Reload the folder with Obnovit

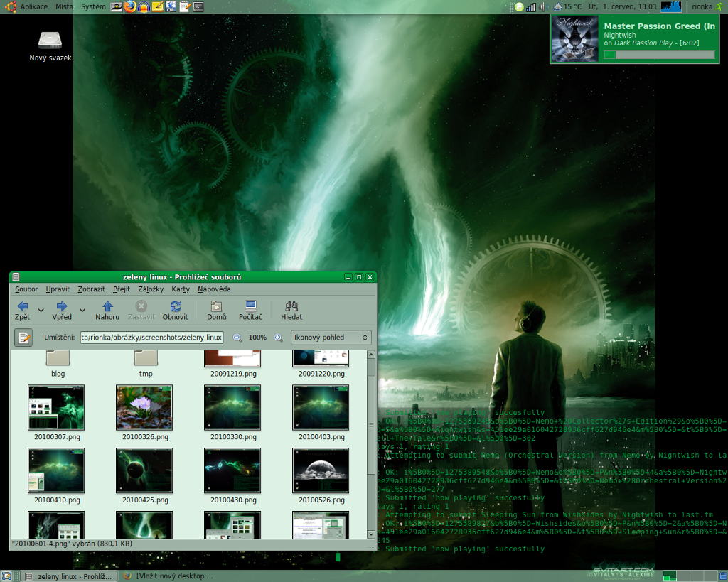[x=175, y=311]
